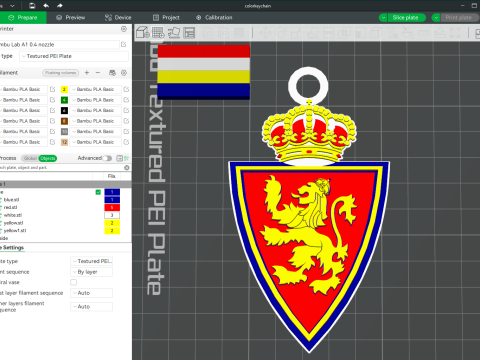This screenshot has width=480, height=360.
Task: Click the AMS sync filament icon
Action: 112,73
